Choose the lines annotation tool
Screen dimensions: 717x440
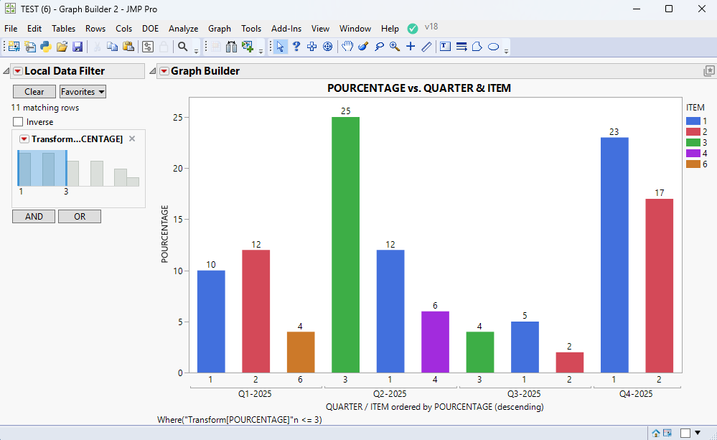point(461,47)
